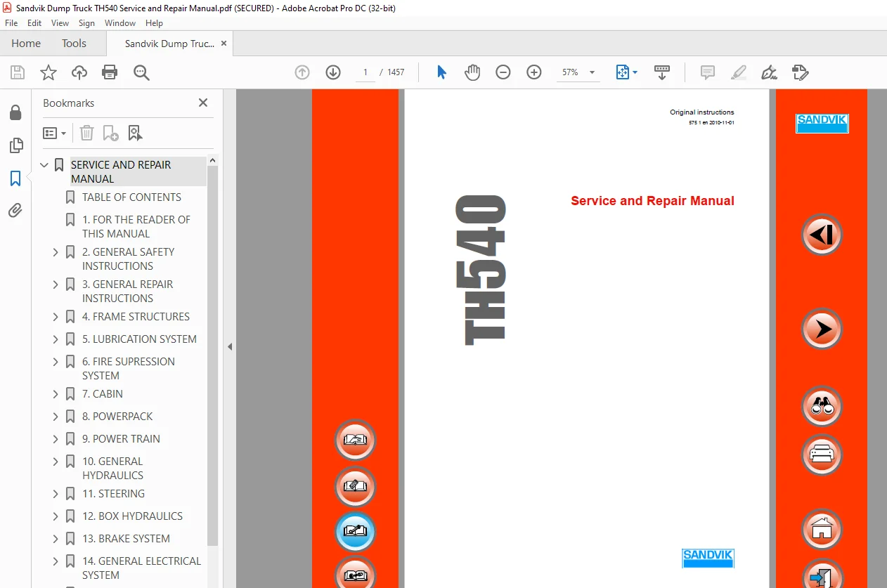This screenshot has width=887, height=588.
Task: Expand 13. BRAKE SYSTEM bookmark
Action: click(x=56, y=539)
